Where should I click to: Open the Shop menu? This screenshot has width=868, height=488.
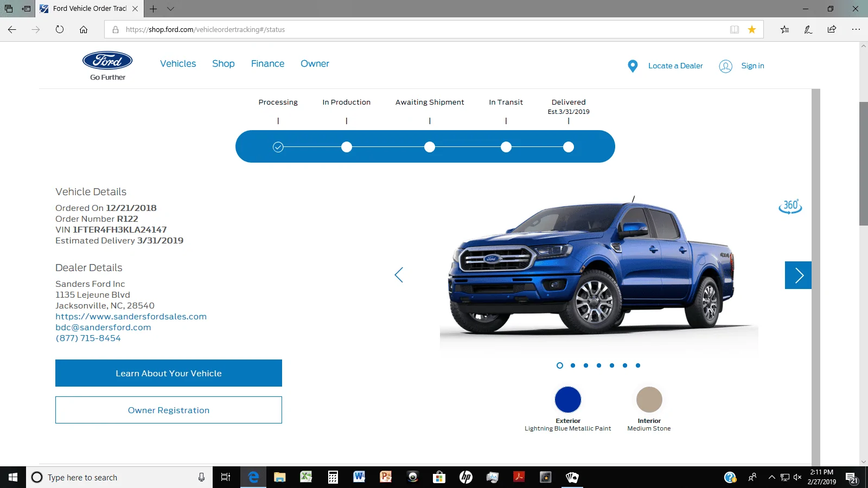(224, 63)
